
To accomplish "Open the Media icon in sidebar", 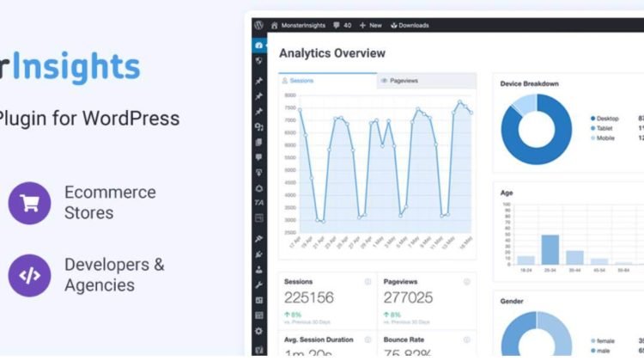I will tap(258, 127).
